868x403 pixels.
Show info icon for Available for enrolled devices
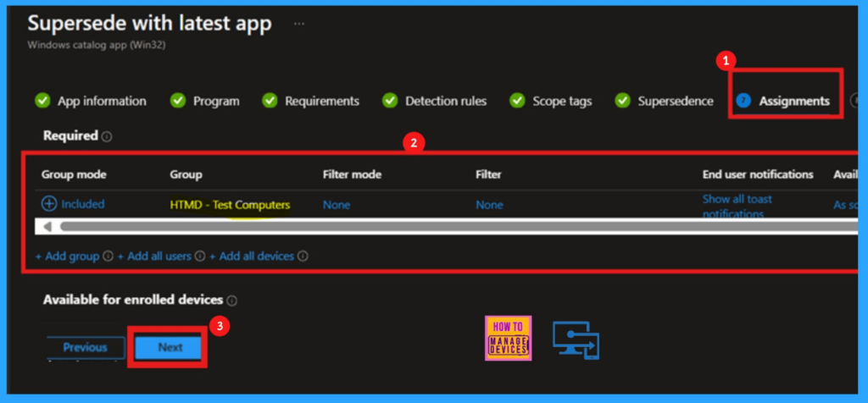(x=232, y=301)
